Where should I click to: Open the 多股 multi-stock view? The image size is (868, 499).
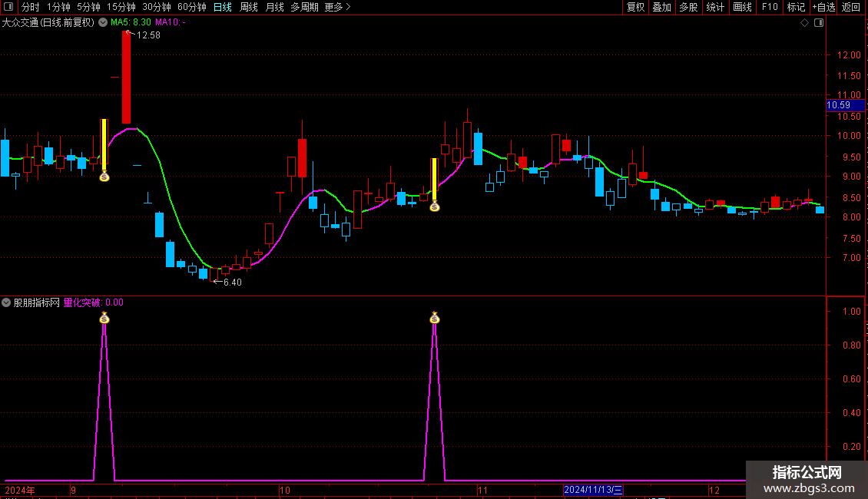click(688, 7)
